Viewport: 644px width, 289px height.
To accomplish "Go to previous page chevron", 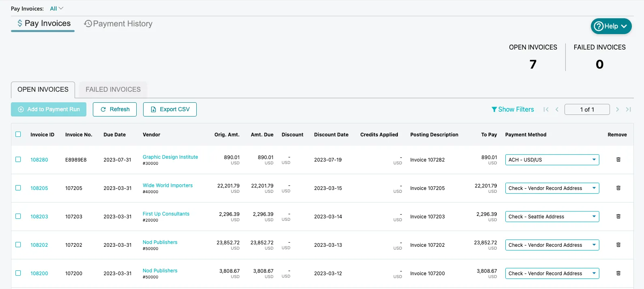I will (557, 109).
